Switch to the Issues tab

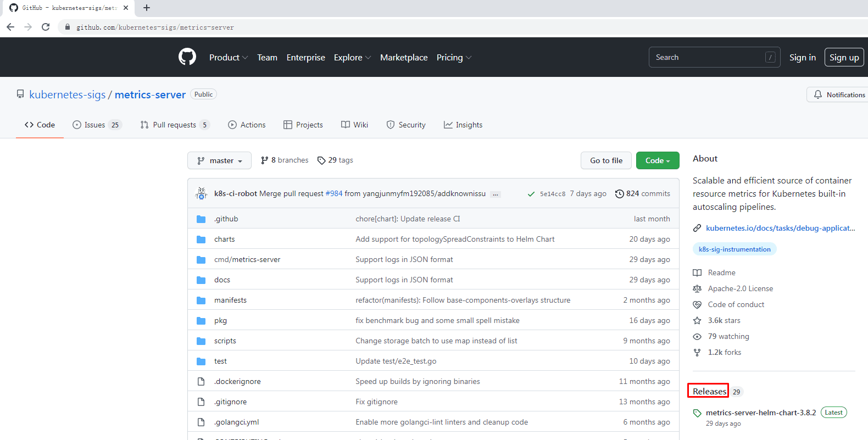tap(97, 125)
